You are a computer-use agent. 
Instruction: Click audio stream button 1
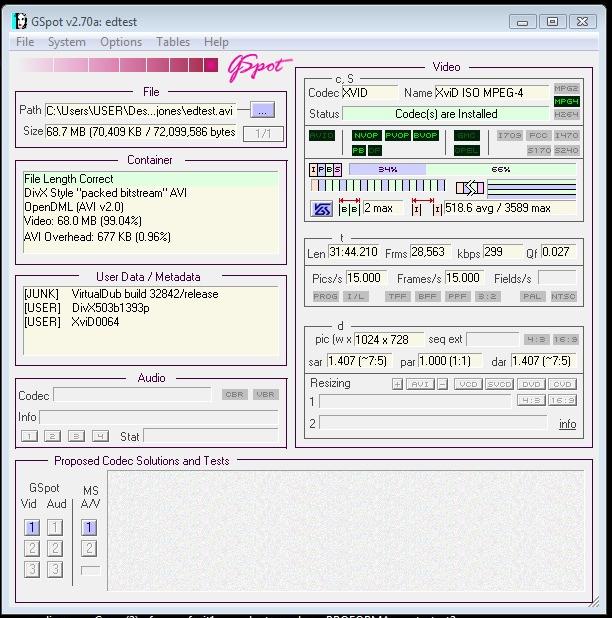click(x=29, y=436)
